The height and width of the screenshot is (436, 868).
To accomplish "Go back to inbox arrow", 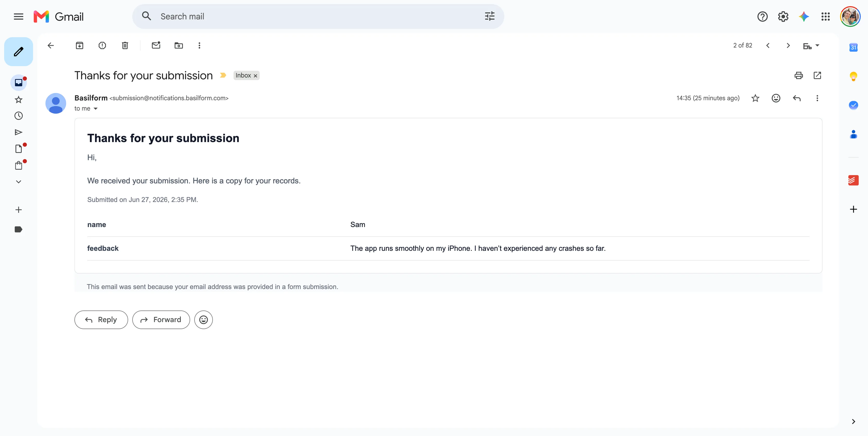I will (51, 45).
